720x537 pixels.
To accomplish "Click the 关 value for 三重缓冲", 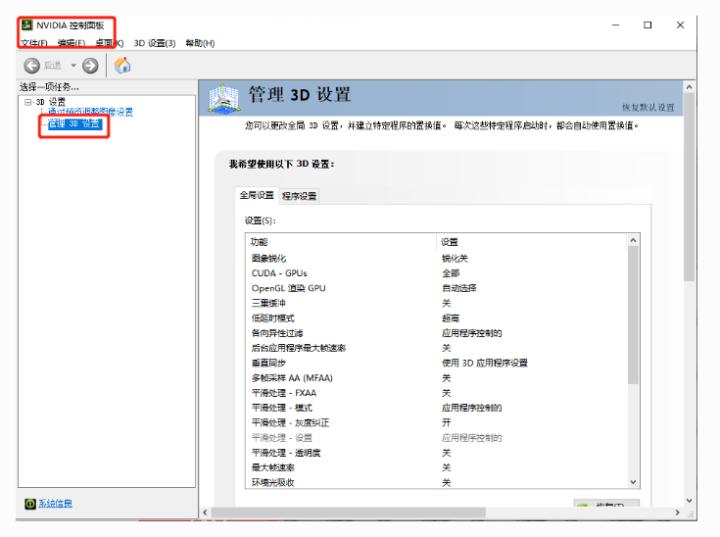I will coord(446,303).
